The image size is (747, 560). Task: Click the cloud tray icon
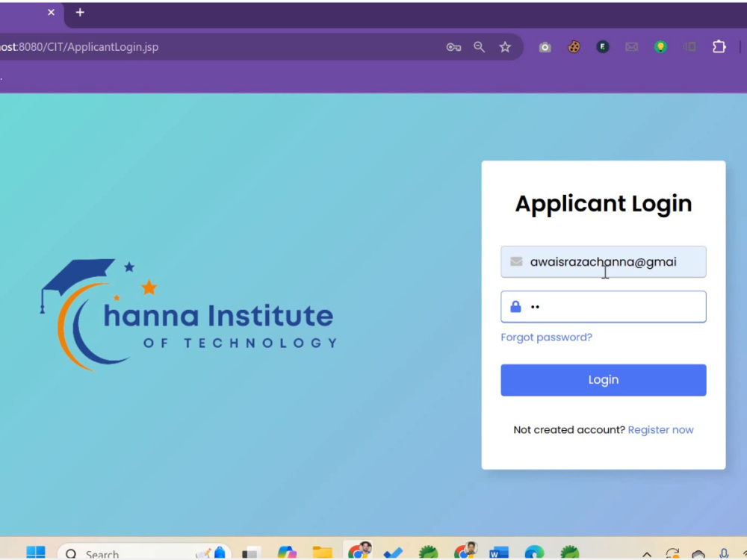coord(698,554)
